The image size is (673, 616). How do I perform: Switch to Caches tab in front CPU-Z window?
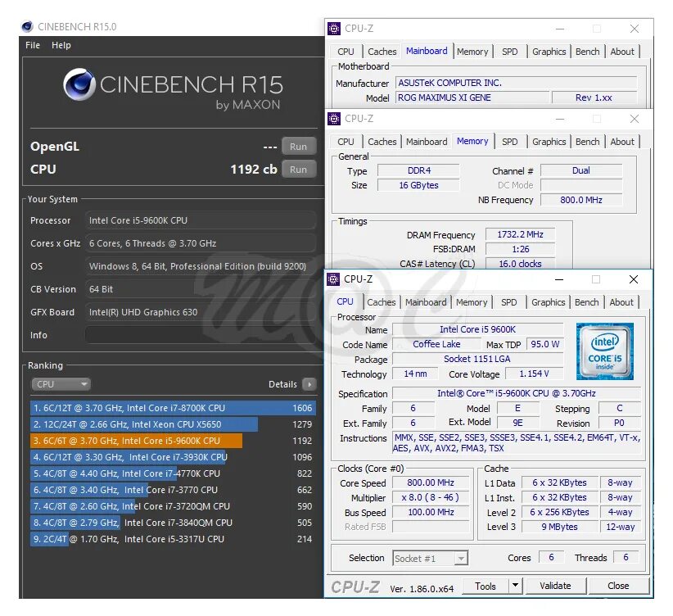pos(382,302)
